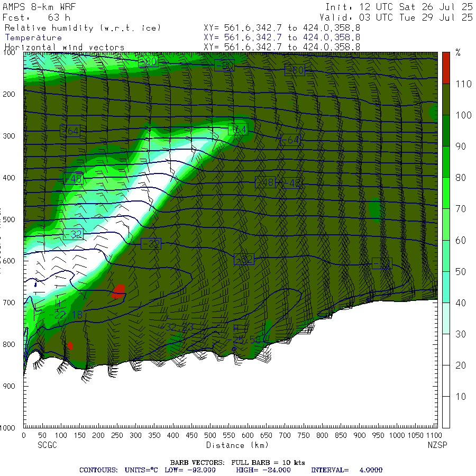Image resolution: width=476 pixels, height=476 pixels.
Task: Click the 'INTERVAL= 4.0000' value
Action: [x=346, y=470]
